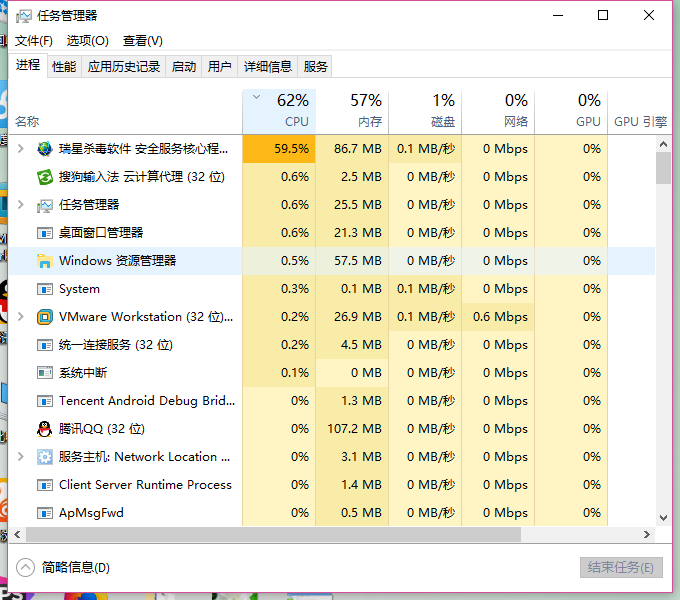Click the 系统中断 process icon
680x600 pixels.
point(45,373)
